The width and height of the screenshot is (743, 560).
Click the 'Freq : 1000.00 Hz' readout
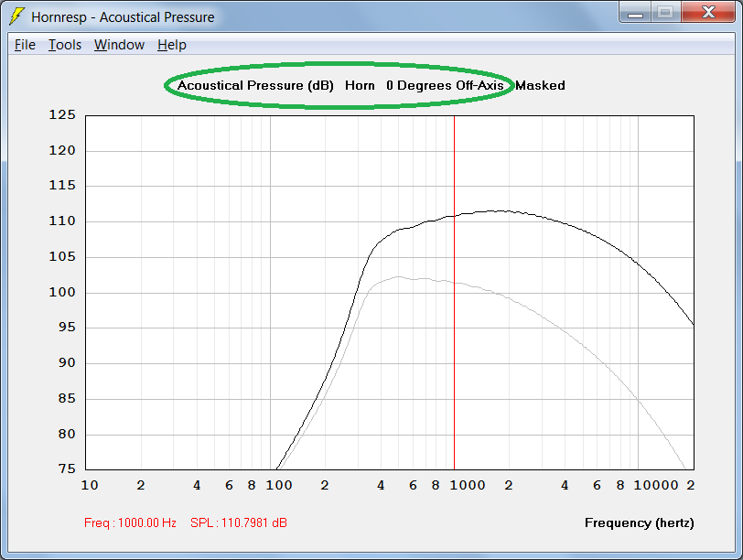click(x=130, y=522)
